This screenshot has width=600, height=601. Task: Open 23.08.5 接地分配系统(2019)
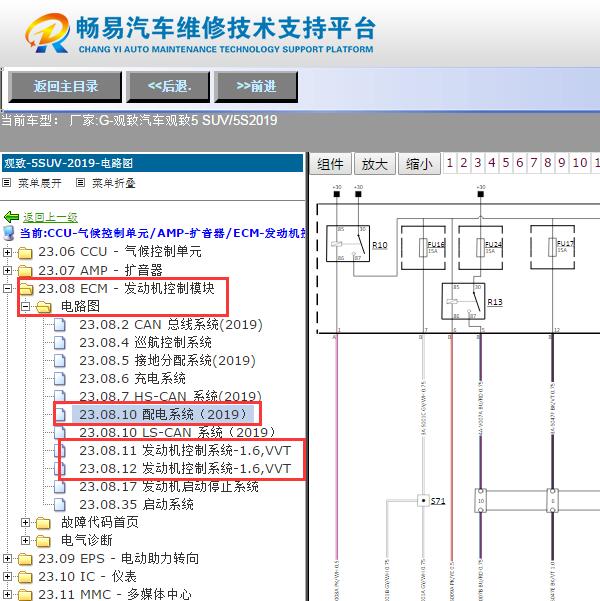tap(167, 361)
